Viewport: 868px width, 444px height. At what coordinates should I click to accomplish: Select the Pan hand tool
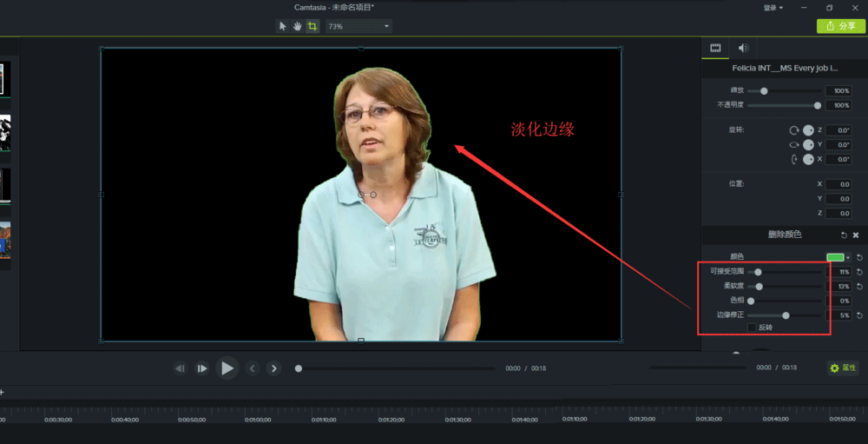click(297, 26)
